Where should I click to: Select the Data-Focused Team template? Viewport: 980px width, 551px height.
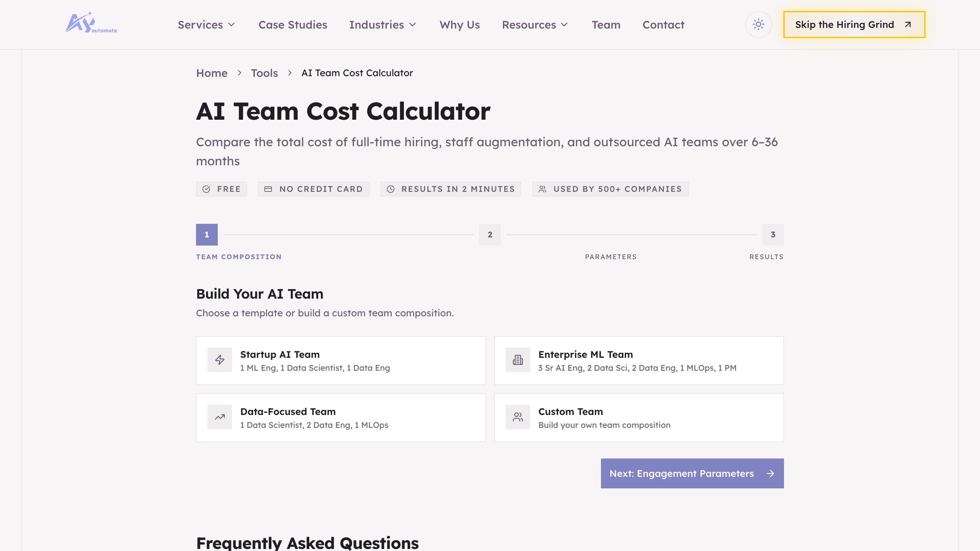341,418
